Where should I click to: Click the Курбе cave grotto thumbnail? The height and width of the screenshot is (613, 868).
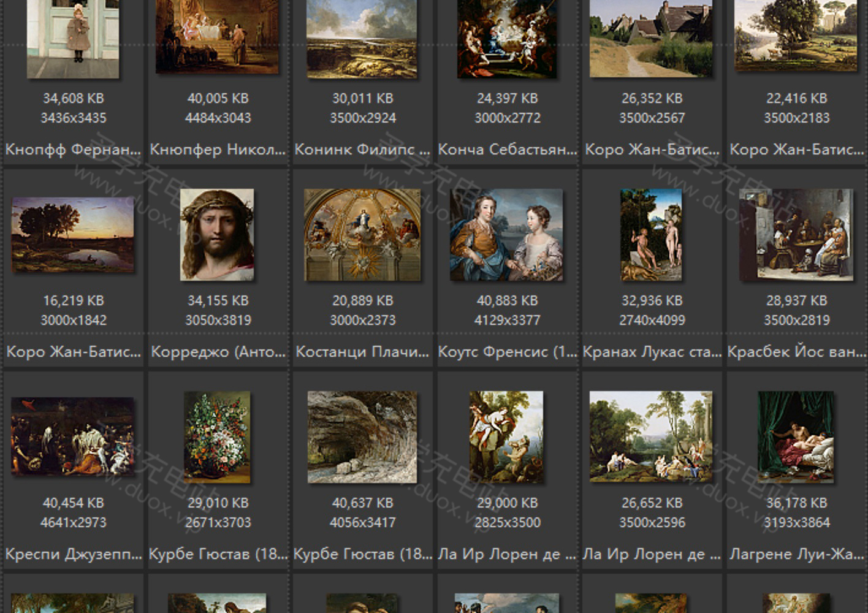point(362,436)
